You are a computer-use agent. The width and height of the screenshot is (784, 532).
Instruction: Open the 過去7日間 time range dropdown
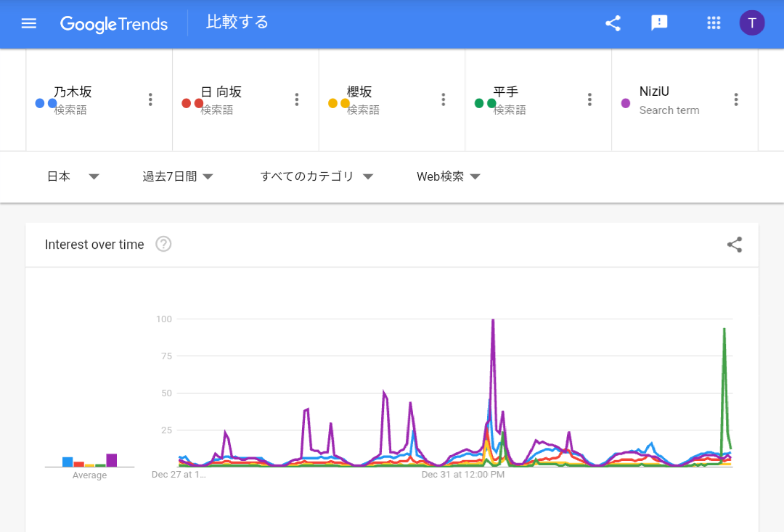178,176
